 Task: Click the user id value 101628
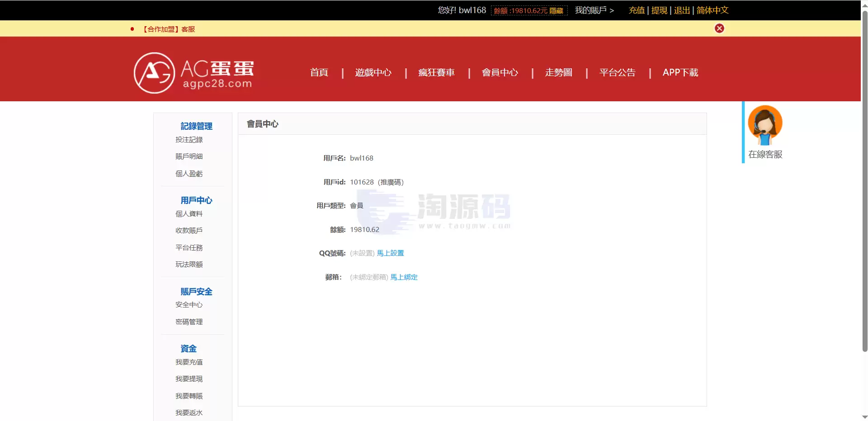[x=362, y=182]
